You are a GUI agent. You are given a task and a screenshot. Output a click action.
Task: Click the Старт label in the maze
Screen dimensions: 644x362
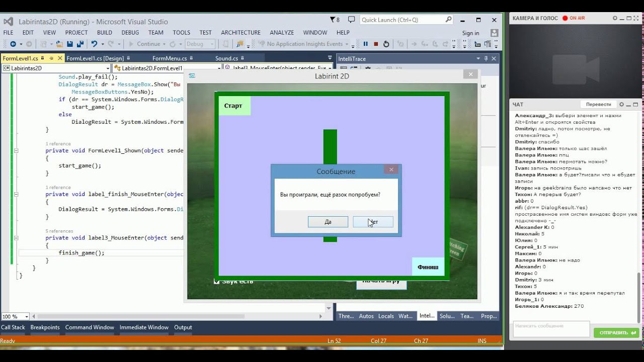pos(234,106)
